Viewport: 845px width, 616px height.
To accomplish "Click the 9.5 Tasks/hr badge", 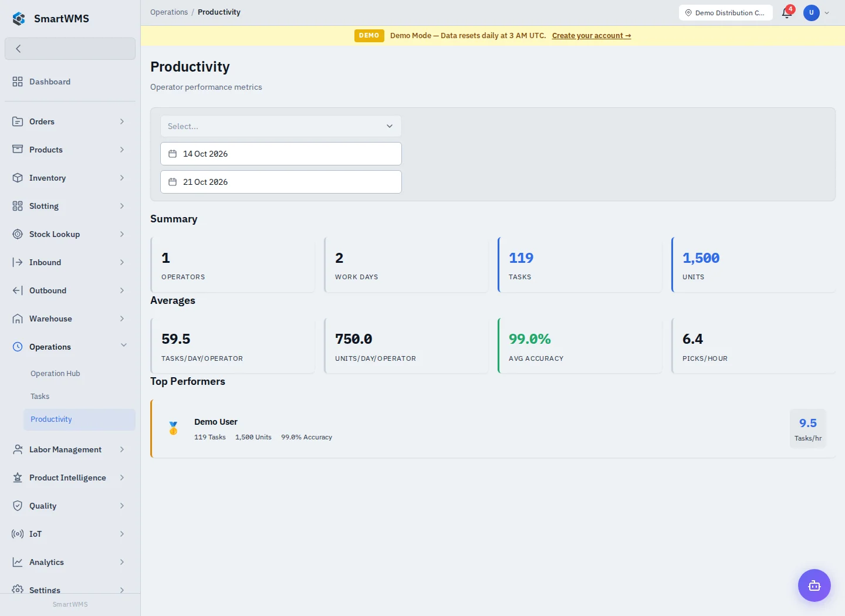I will [x=808, y=429].
